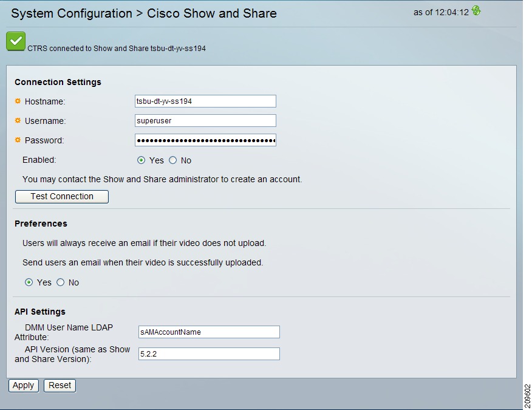Click the 'CTRS connected to Show and Share' status message
Viewport: 532px width, 410px height.
tap(117, 49)
